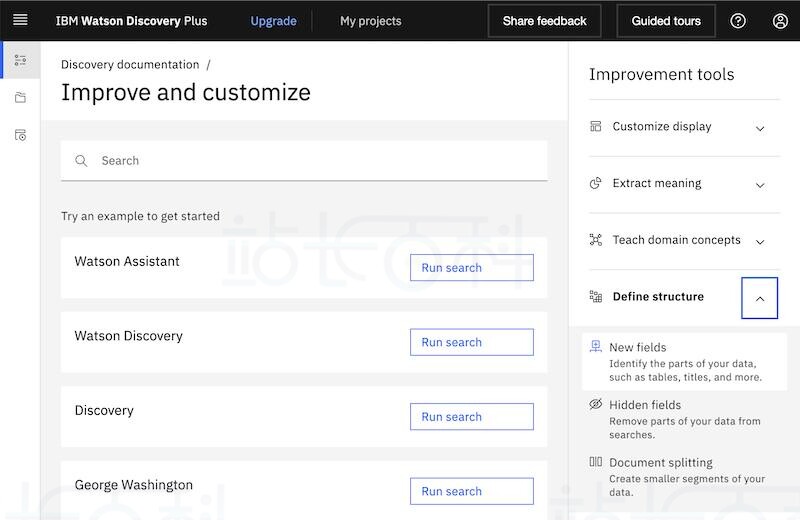Image resolution: width=800 pixels, height=520 pixels.
Task: Click the Improvement tools heading
Action: point(661,75)
